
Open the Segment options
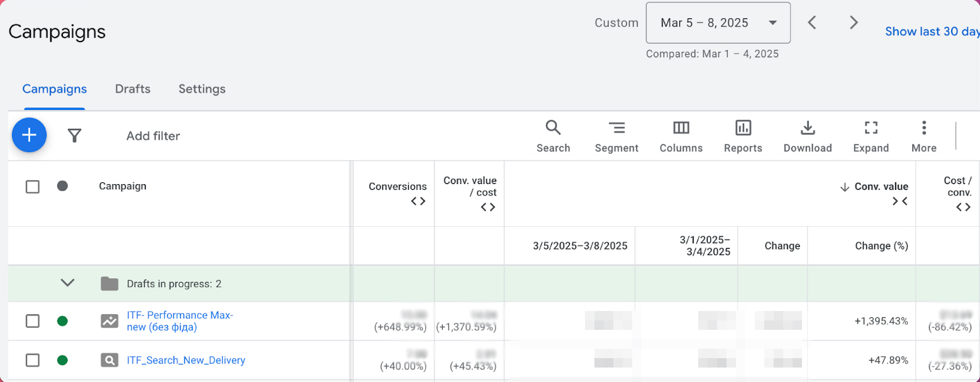point(616,136)
